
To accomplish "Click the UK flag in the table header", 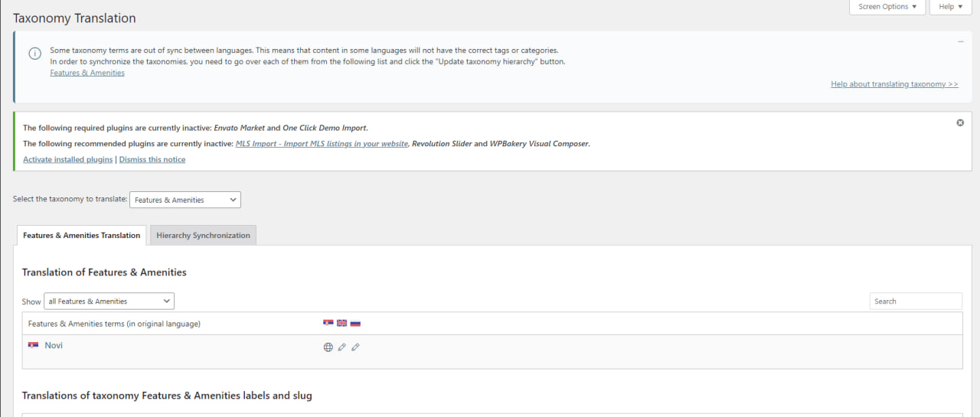I will point(341,324).
